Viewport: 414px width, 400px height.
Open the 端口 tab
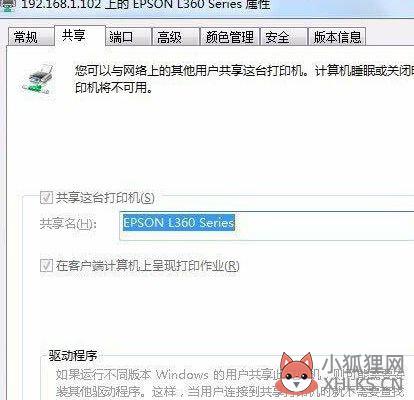click(x=128, y=37)
